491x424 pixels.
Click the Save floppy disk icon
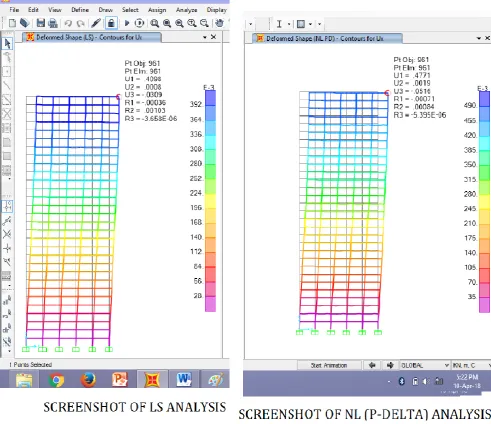pos(41,23)
